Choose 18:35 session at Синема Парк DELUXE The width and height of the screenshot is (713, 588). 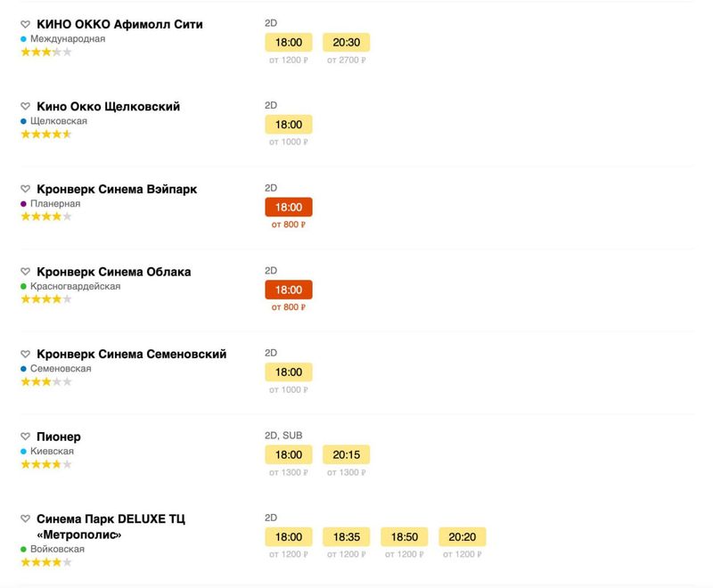(346, 537)
